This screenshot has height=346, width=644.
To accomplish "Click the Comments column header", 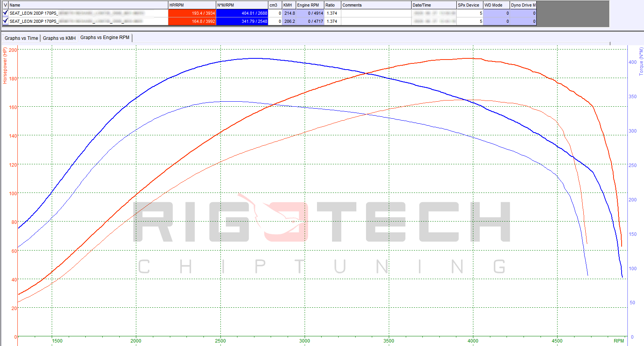I will [x=376, y=5].
